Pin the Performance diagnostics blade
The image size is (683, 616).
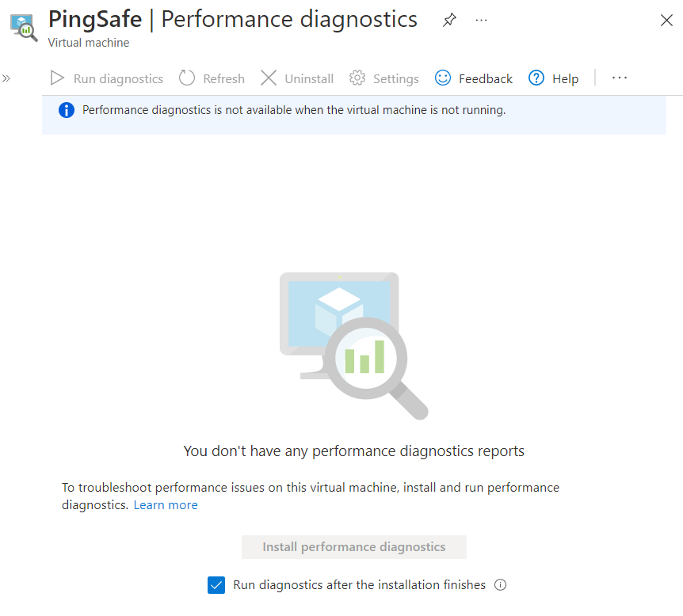tap(449, 21)
